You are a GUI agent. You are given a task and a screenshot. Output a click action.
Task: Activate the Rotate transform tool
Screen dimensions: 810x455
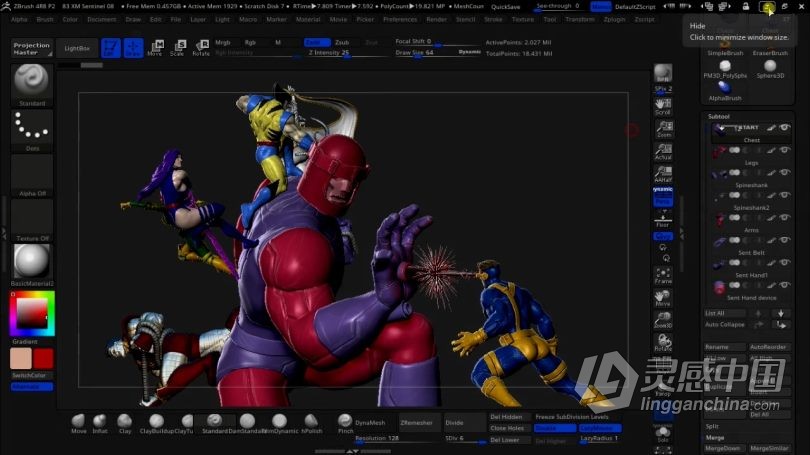coord(200,48)
